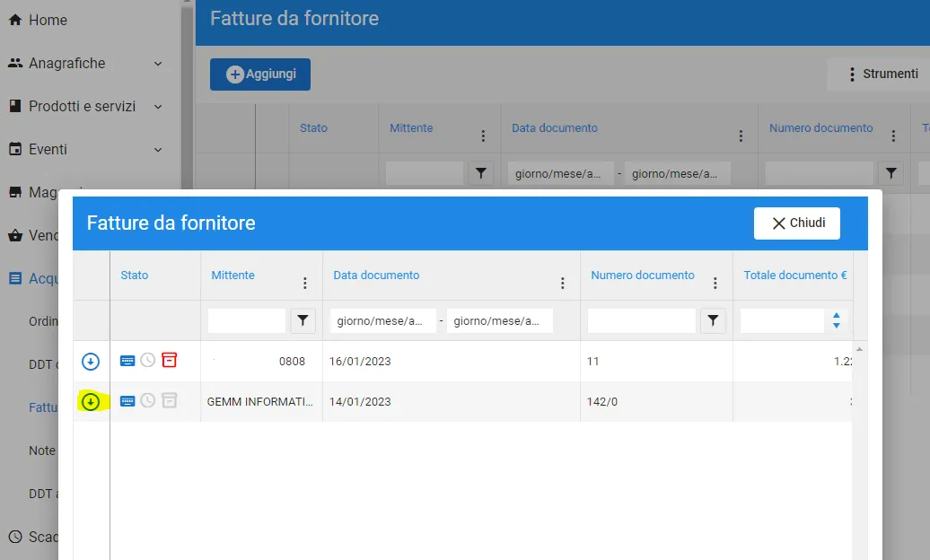Sort by Totale documento € column

click(795, 276)
